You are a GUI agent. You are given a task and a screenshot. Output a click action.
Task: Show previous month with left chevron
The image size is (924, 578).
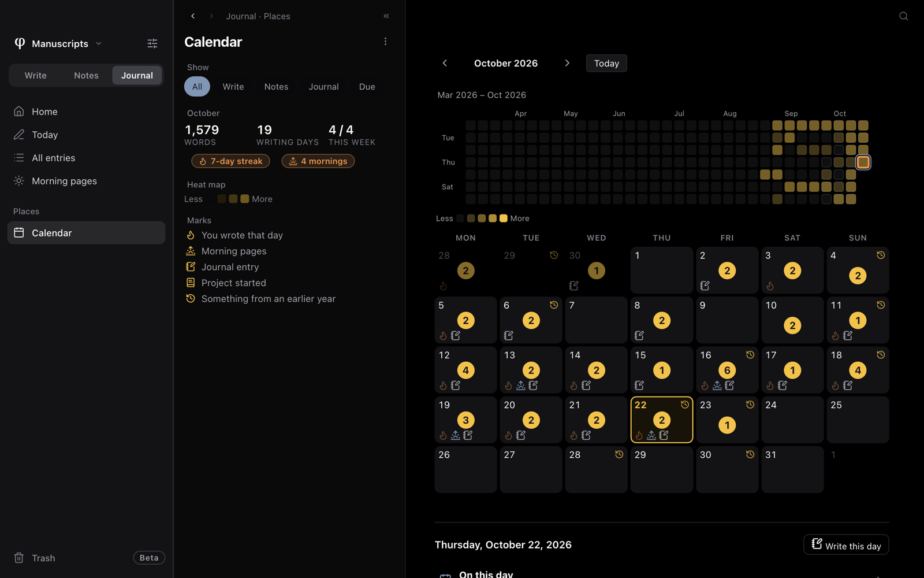coord(445,63)
